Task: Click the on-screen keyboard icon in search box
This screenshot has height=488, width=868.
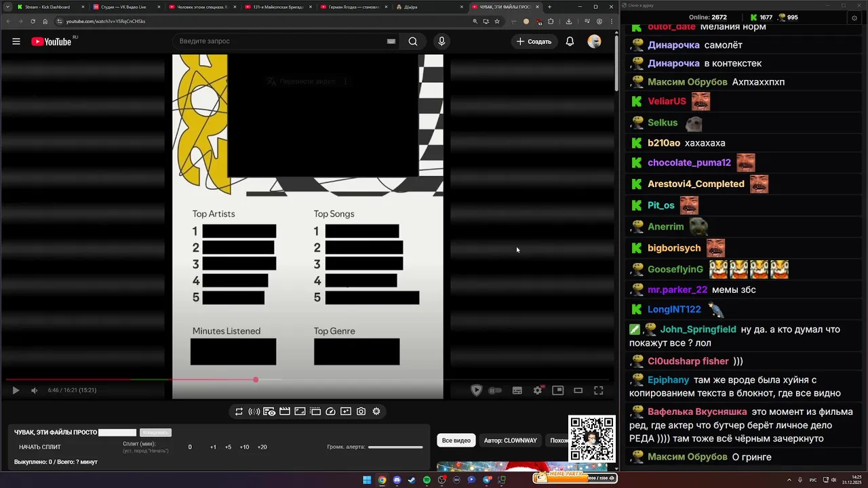Action: point(391,41)
